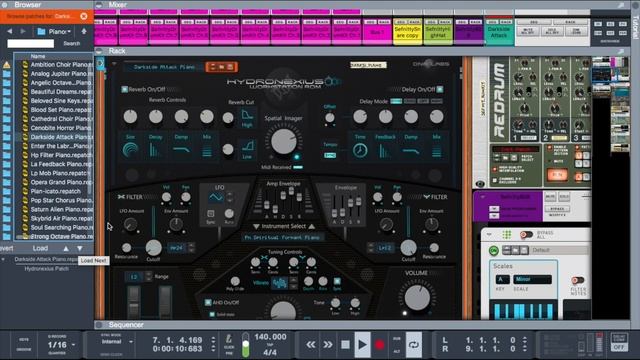
Task: Select the first Delay Mode button
Action: coord(396,101)
